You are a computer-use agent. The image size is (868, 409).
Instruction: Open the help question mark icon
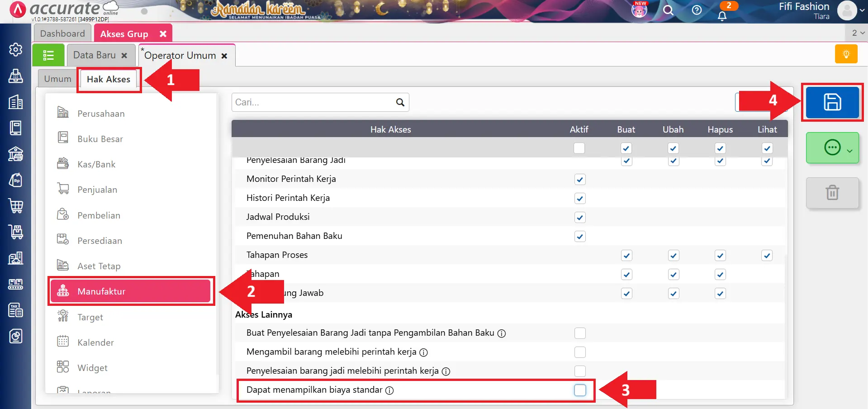[x=697, y=10]
